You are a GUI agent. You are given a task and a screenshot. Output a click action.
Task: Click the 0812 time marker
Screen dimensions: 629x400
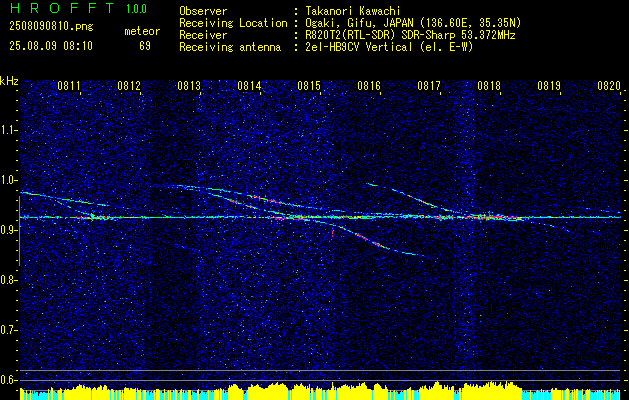(129, 85)
